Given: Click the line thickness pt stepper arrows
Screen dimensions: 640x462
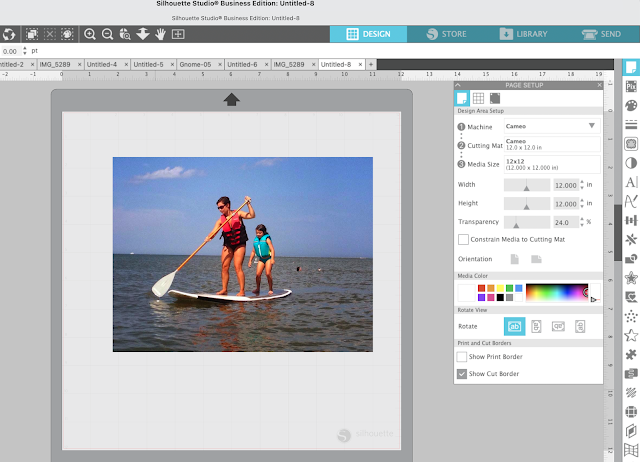Looking at the screenshot, I should 25,51.
